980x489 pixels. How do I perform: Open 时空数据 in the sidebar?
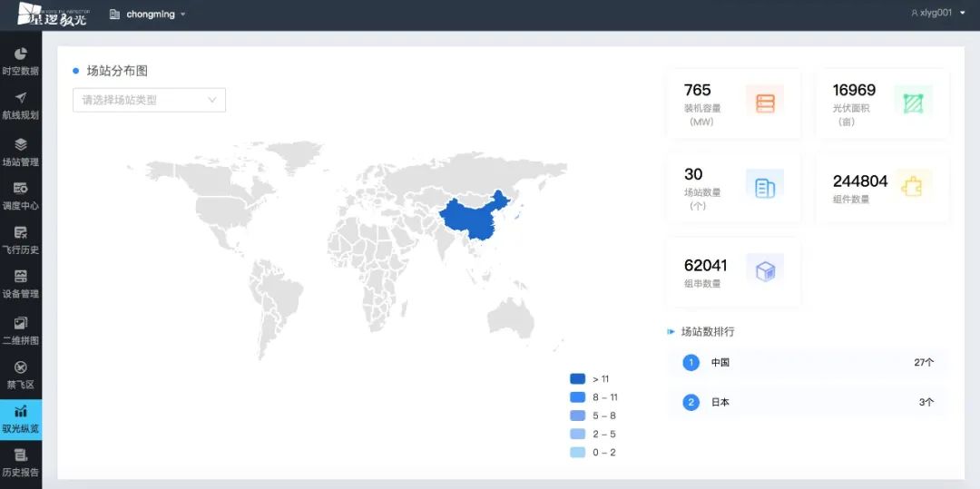20,61
